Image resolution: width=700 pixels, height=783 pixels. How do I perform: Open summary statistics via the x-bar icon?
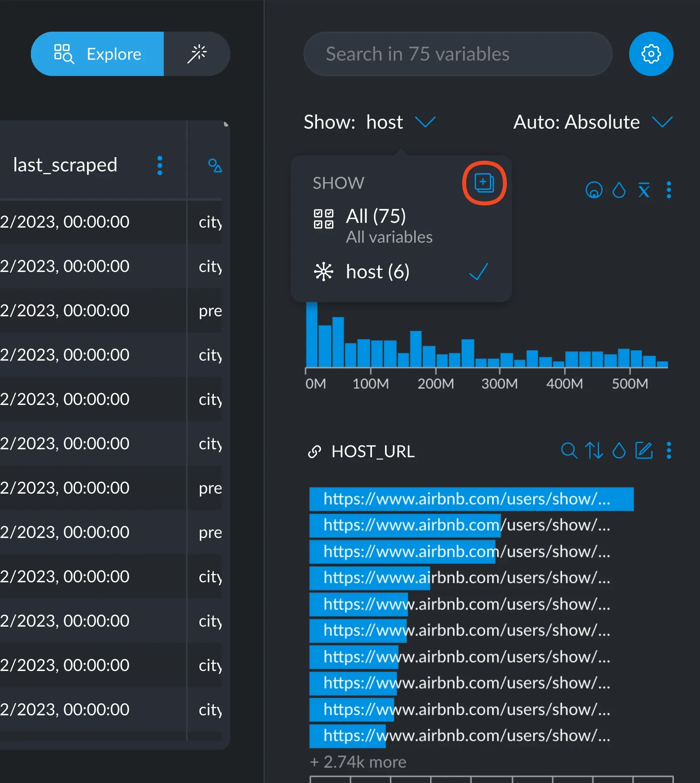coord(645,190)
